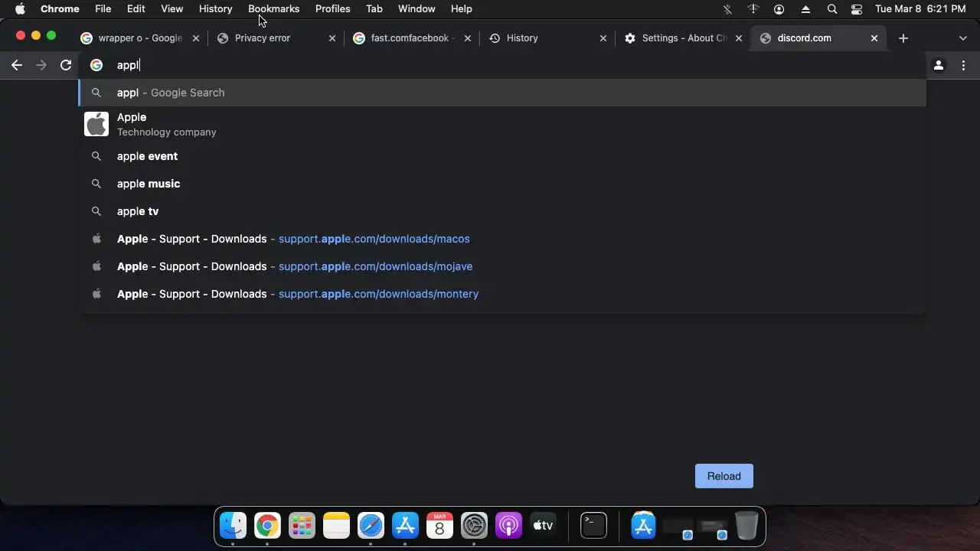980x551 pixels.
Task: Close the Privacy error tab
Action: (x=332, y=38)
